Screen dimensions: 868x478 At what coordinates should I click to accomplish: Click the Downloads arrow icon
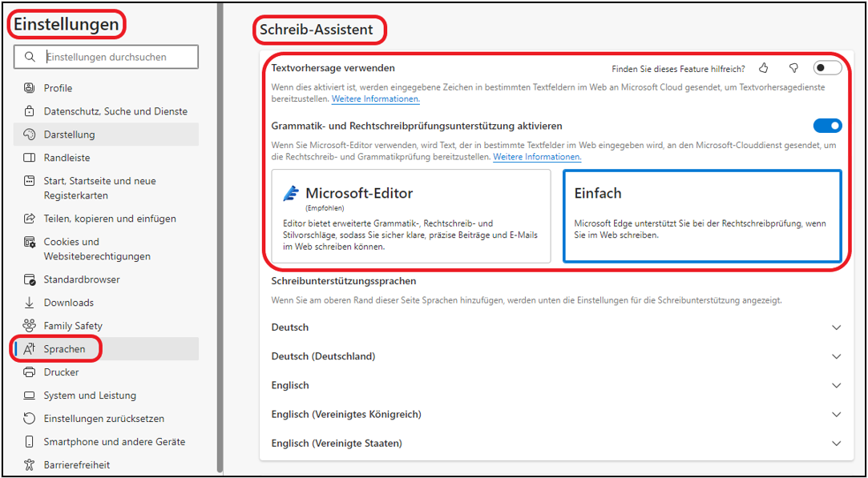pos(30,303)
